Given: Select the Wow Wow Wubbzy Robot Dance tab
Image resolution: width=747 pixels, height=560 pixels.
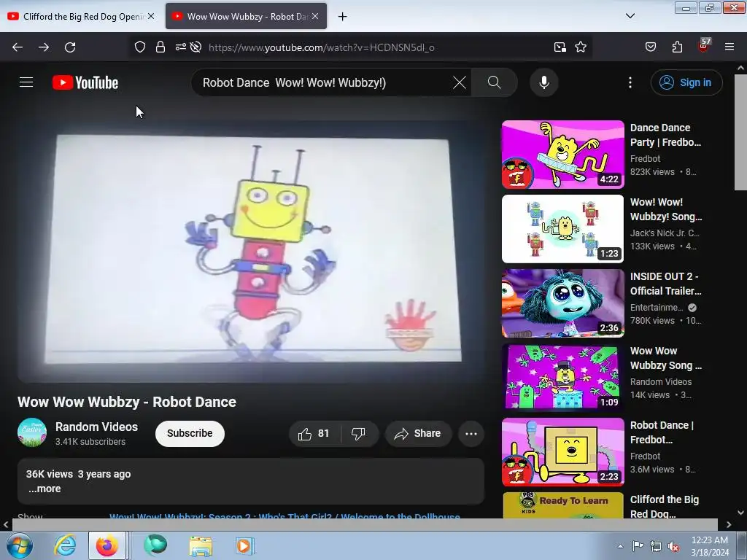Looking at the screenshot, I should point(247,16).
